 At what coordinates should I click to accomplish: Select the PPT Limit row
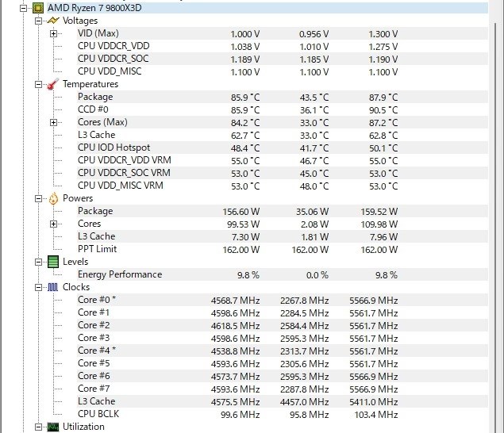click(283, 249)
